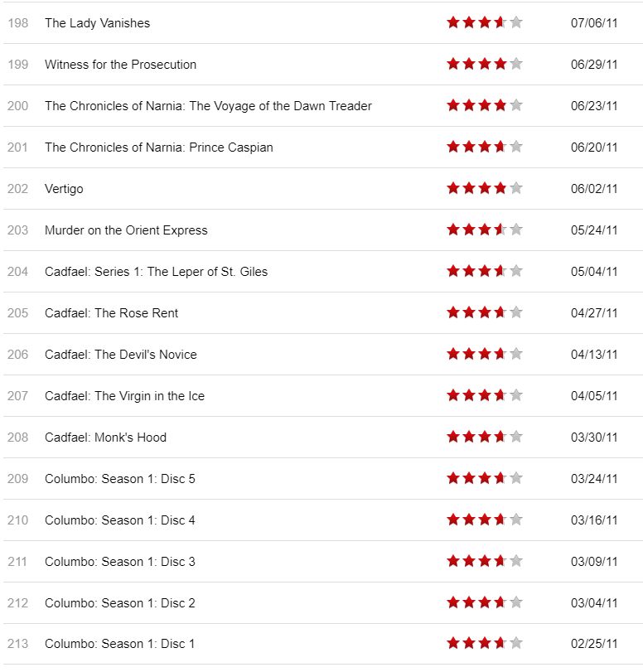
Task: Open Columbo: Season 1: Disc 4
Action: tap(119, 520)
